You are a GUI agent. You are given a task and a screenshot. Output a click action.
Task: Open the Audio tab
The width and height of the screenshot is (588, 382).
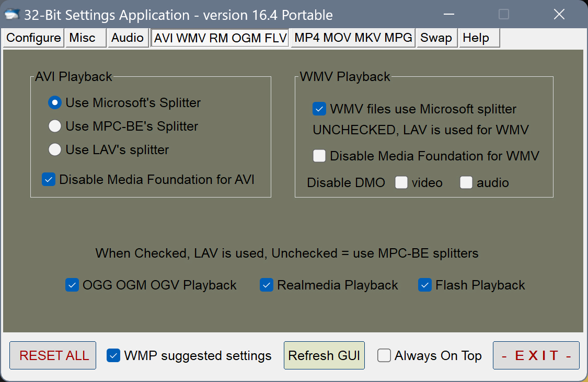(x=128, y=38)
